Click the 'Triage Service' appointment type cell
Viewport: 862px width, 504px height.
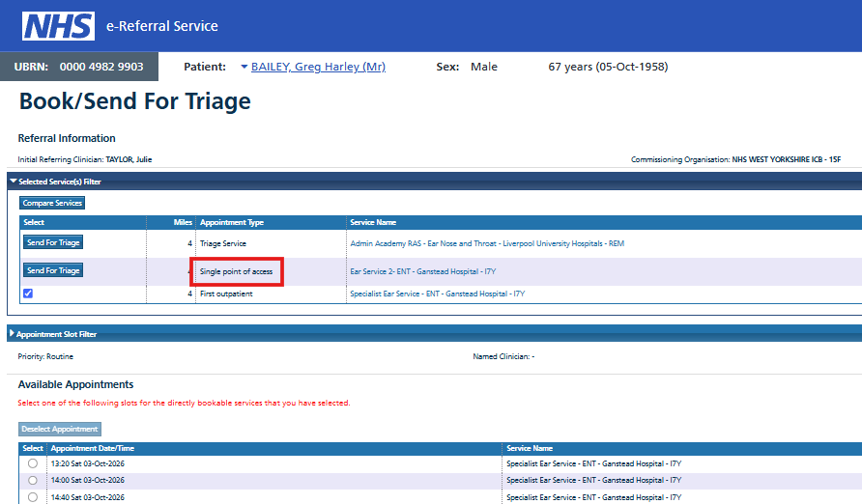click(x=222, y=243)
